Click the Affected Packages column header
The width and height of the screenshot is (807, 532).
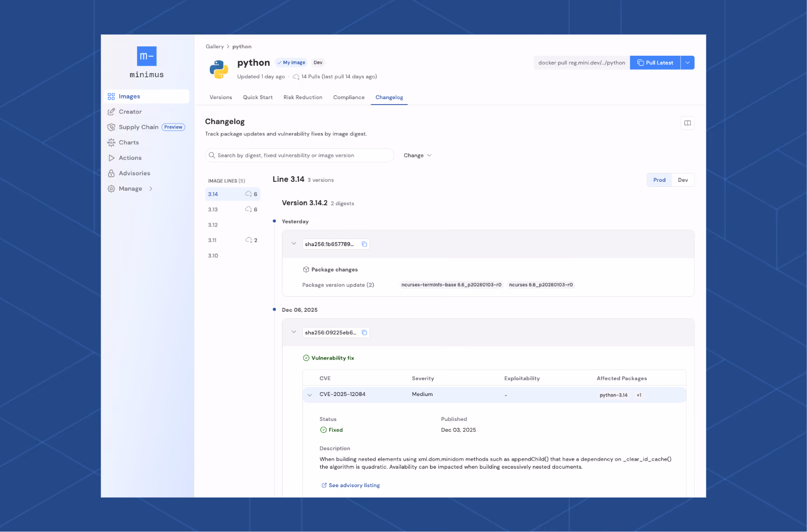click(x=622, y=379)
